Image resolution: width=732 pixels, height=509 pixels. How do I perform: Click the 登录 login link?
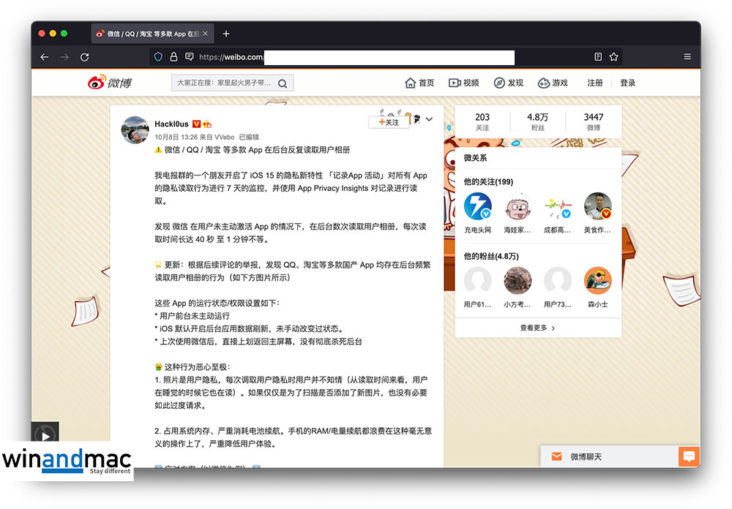point(627,83)
